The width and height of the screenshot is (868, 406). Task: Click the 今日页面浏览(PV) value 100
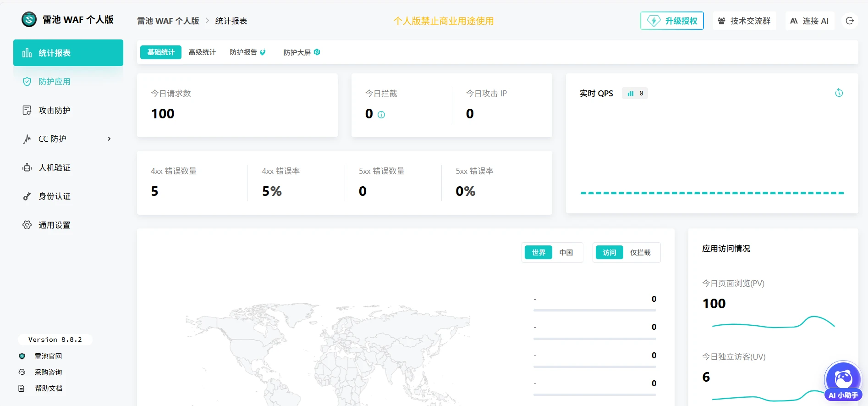tap(714, 304)
